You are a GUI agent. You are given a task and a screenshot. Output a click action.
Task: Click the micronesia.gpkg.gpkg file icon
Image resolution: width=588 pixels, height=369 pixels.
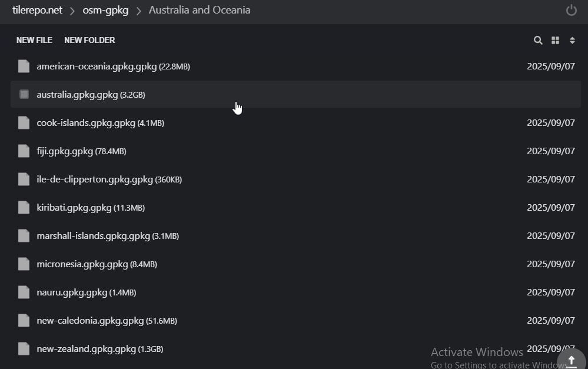pyautogui.click(x=24, y=264)
